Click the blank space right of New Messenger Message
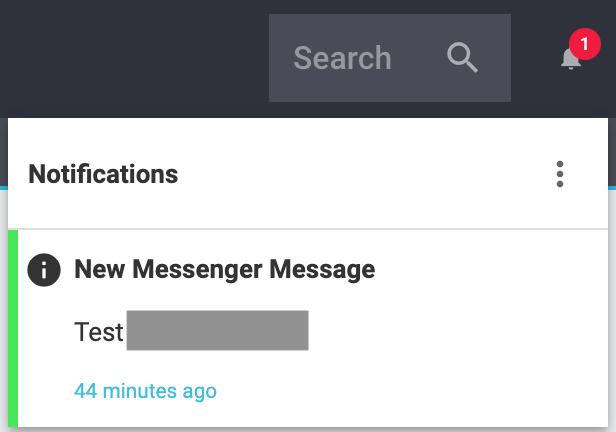The height and width of the screenshot is (432, 616). click(480, 270)
